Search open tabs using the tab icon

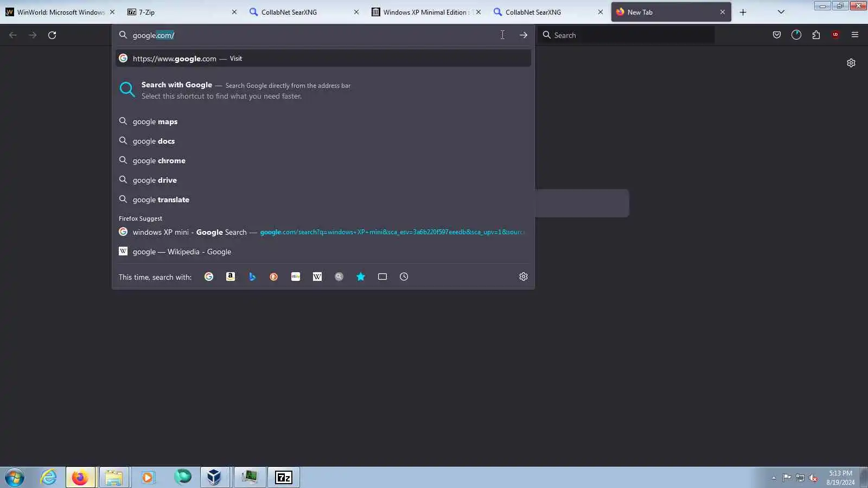[382, 277]
